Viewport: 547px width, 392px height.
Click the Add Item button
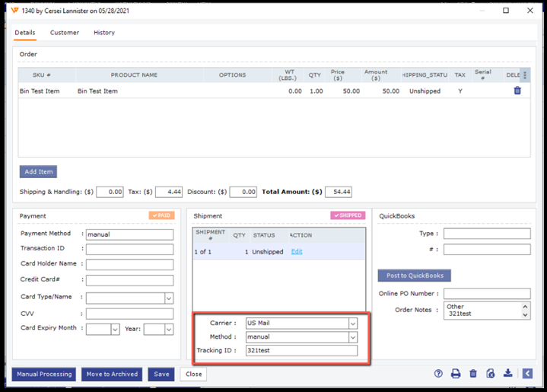[x=38, y=172]
